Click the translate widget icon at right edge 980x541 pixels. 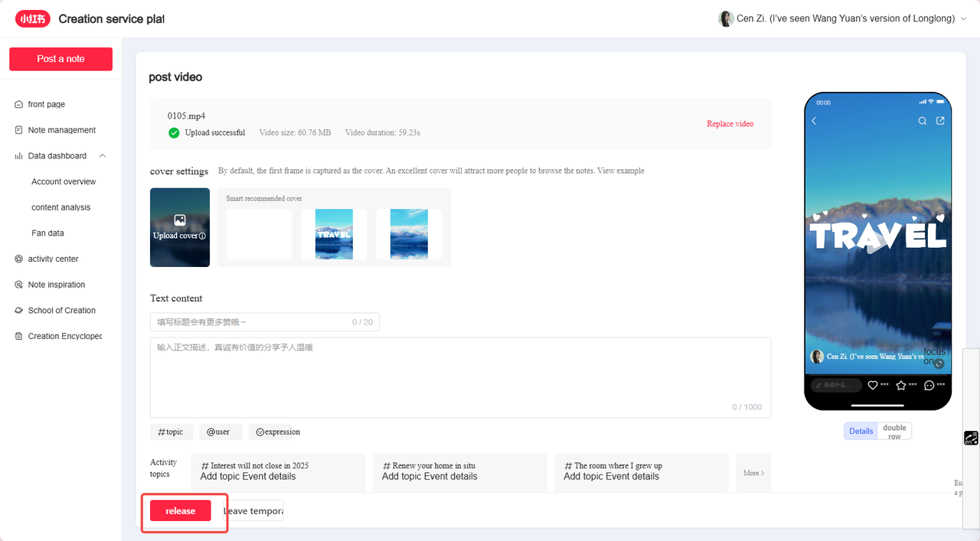tap(971, 438)
